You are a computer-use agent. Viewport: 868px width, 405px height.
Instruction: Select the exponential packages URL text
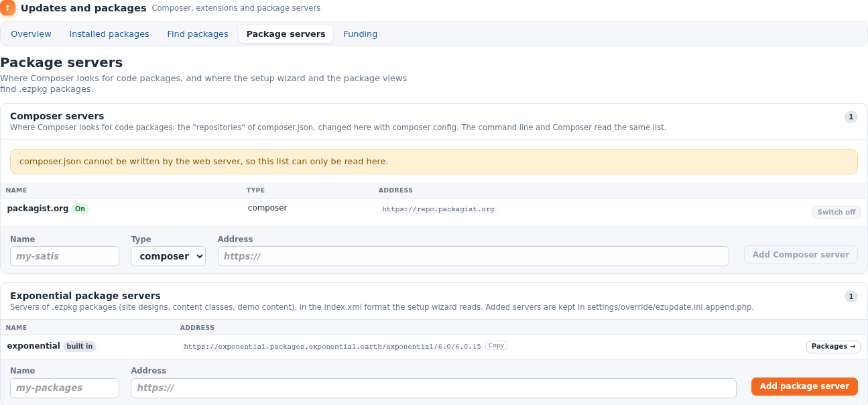(x=332, y=347)
